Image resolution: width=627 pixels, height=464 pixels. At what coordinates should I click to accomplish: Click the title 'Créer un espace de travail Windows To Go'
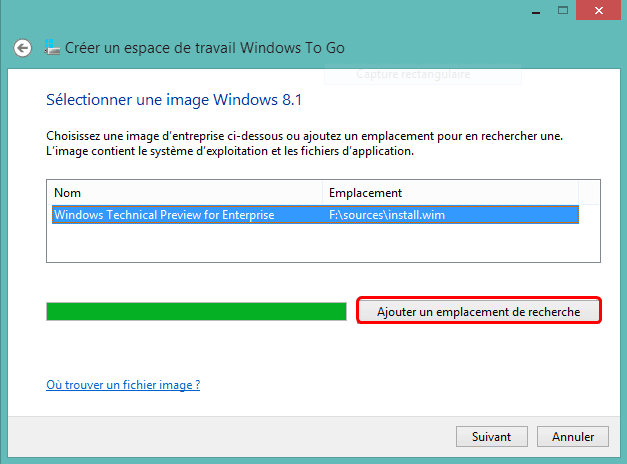(x=206, y=48)
